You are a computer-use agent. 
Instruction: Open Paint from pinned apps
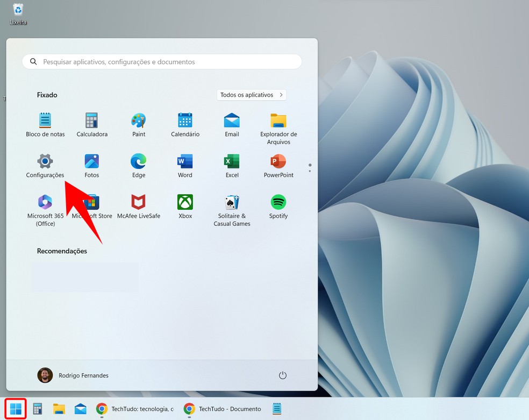coord(139,124)
